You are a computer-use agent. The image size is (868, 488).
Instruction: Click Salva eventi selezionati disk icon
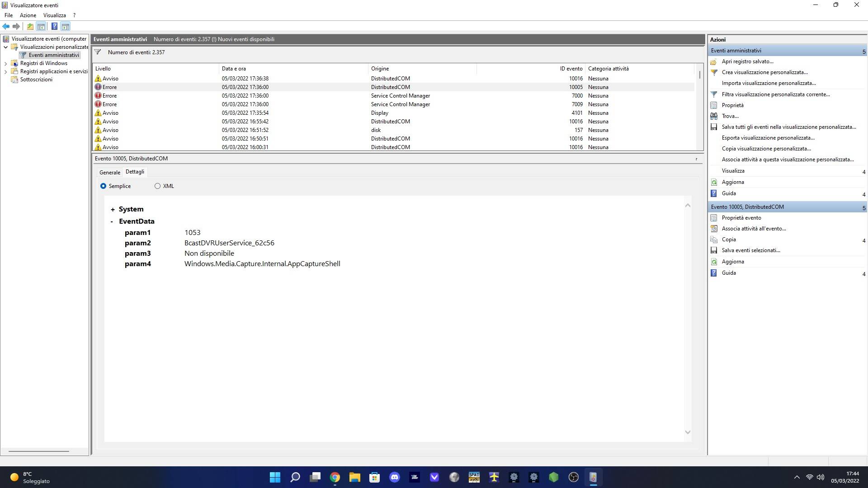click(x=714, y=250)
